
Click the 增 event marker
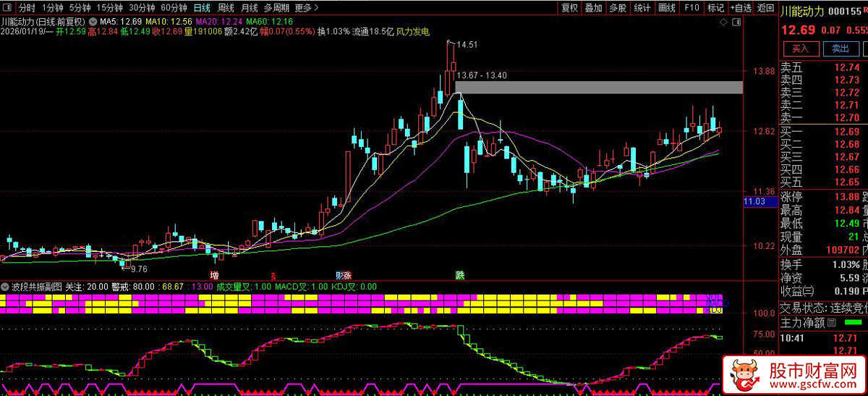coord(214,276)
